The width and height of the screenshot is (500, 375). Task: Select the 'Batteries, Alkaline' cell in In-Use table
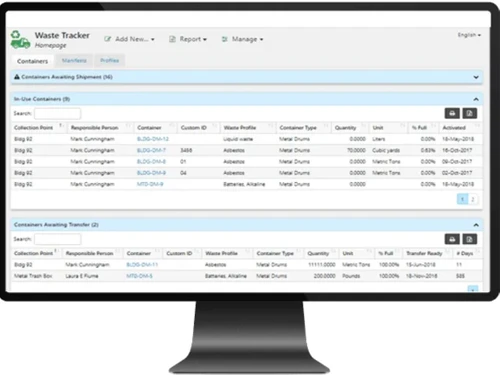coord(244,184)
